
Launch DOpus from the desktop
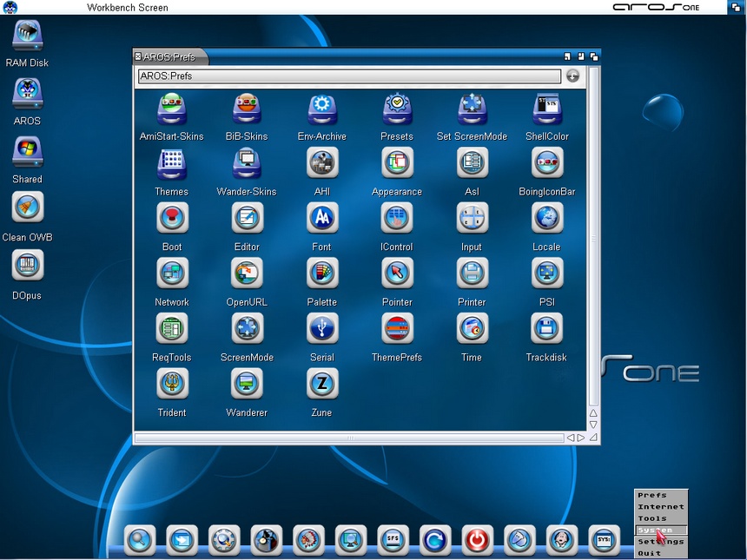coord(27,267)
